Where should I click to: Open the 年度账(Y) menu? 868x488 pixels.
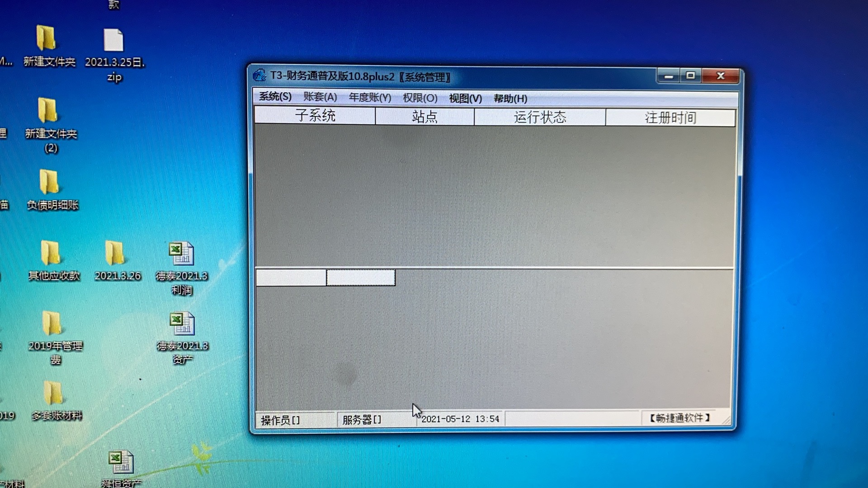(370, 97)
